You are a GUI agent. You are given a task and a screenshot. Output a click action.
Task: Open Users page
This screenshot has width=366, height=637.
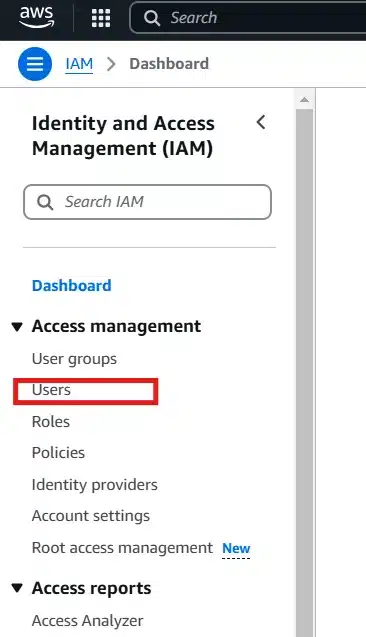pyautogui.click(x=51, y=390)
